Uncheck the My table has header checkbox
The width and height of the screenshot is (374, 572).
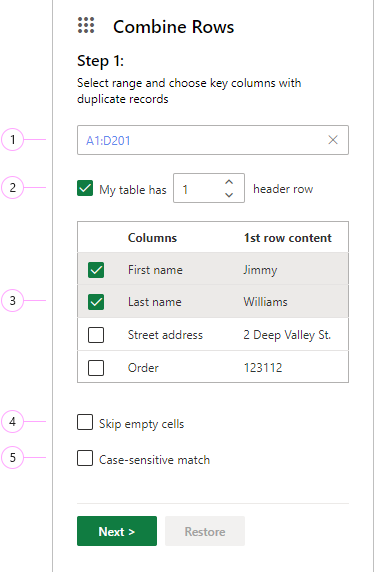[x=85, y=188]
